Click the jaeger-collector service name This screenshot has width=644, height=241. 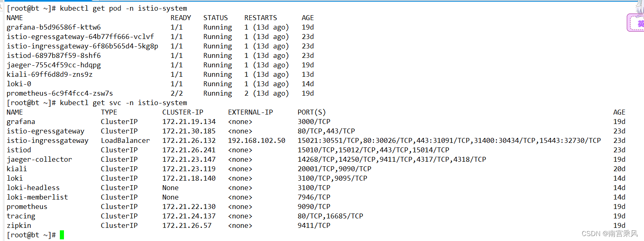pos(39,159)
